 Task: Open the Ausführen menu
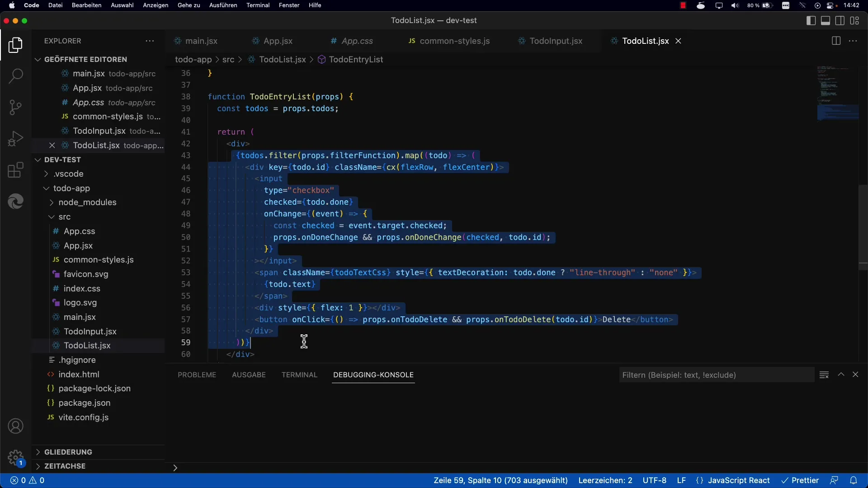(223, 5)
